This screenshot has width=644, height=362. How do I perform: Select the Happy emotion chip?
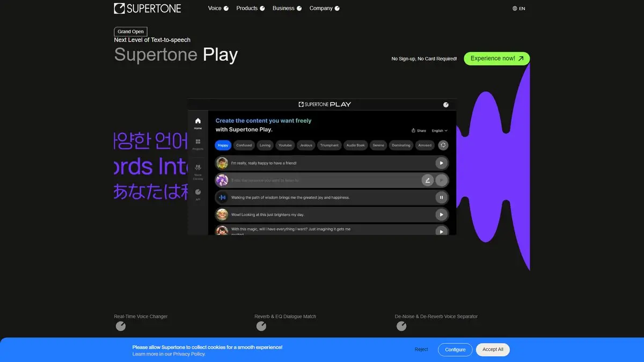[223, 145]
